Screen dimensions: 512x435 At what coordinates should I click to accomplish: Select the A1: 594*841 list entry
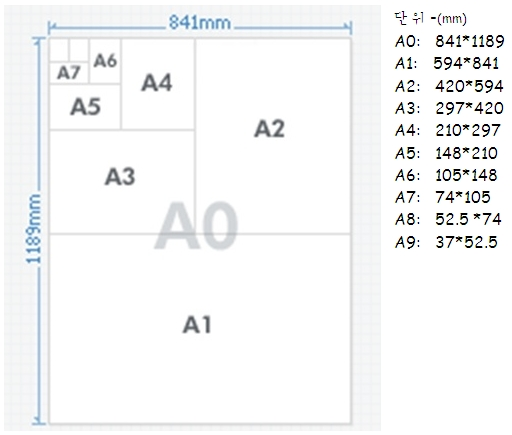click(447, 63)
